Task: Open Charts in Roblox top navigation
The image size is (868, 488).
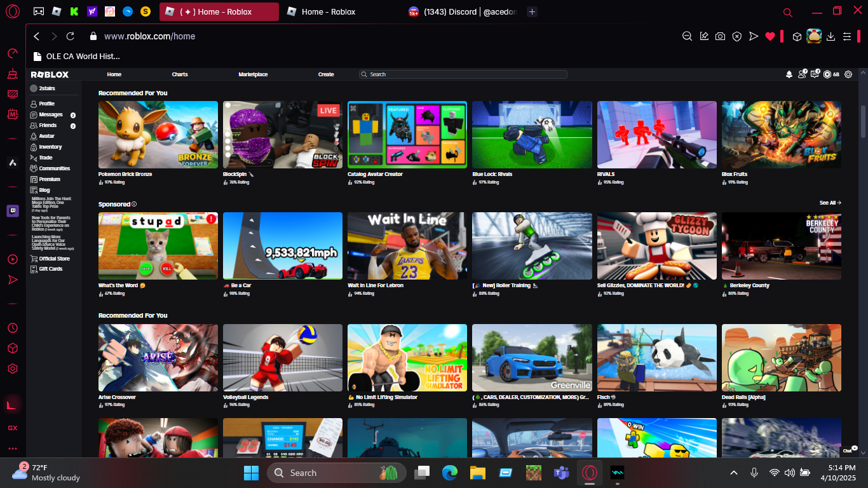Action: click(x=180, y=74)
